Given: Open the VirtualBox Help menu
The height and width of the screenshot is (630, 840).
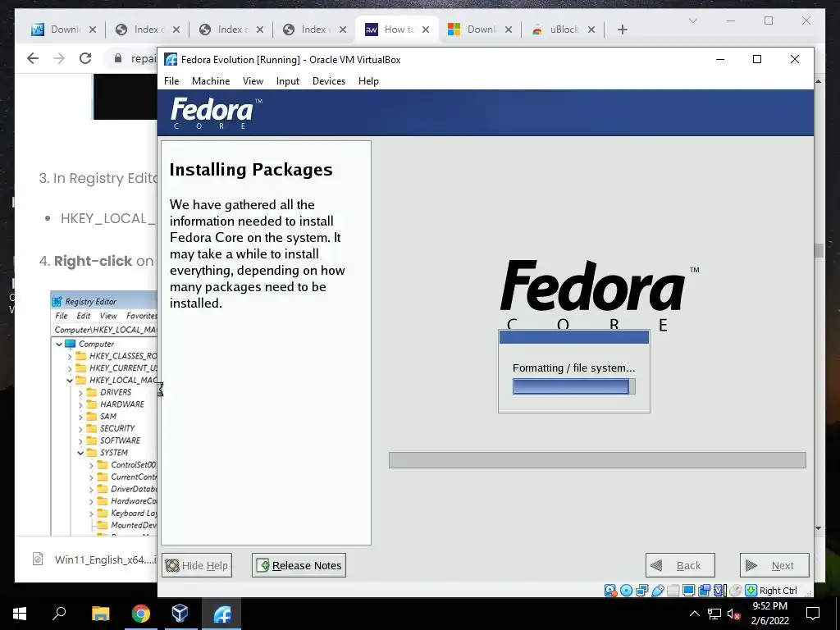Looking at the screenshot, I should point(368,81).
